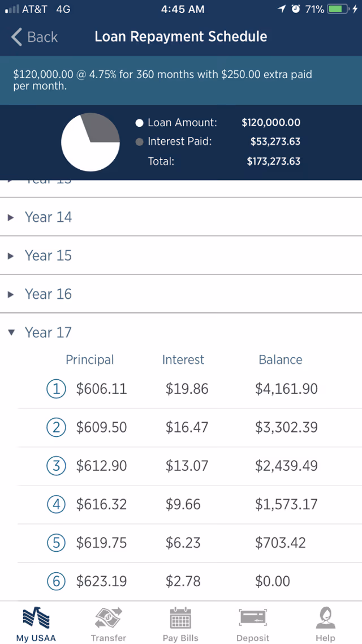Expand the Year 14 section
The width and height of the screenshot is (362, 644).
181,217
